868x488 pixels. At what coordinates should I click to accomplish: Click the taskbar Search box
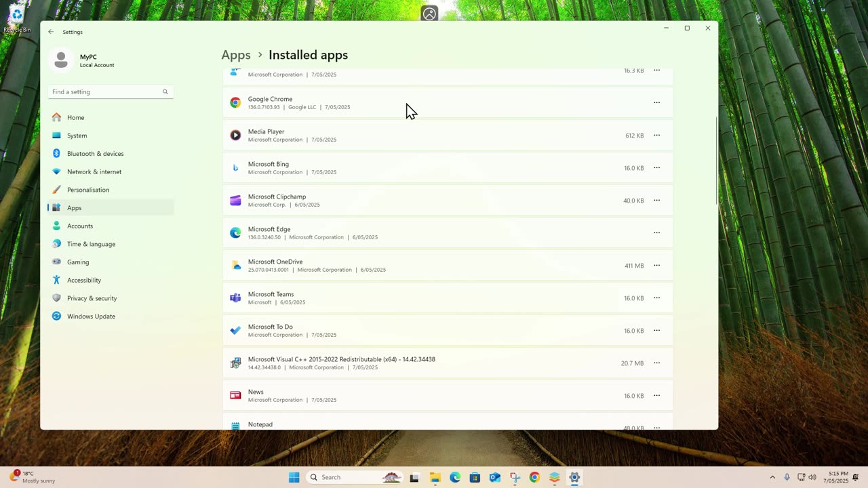coord(355,477)
